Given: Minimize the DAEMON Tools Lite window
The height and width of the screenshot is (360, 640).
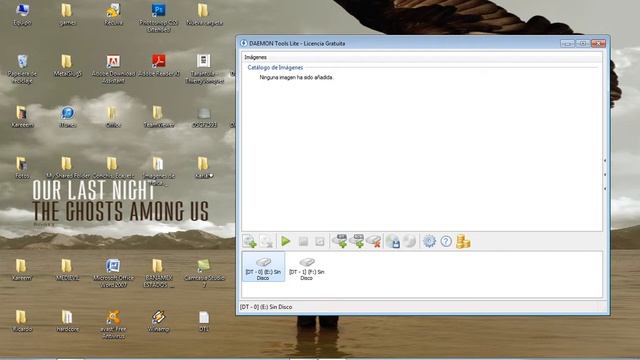Looking at the screenshot, I should [567, 43].
